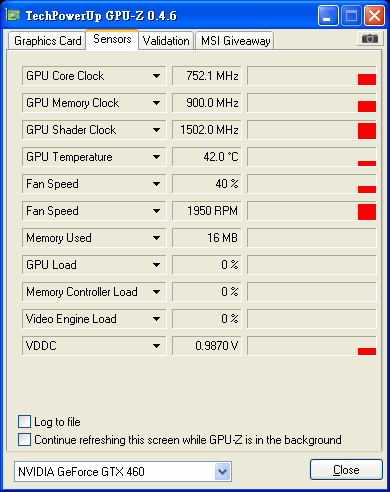Open the VDDC sensor dropdown arrow
390x492 pixels.
click(156, 346)
